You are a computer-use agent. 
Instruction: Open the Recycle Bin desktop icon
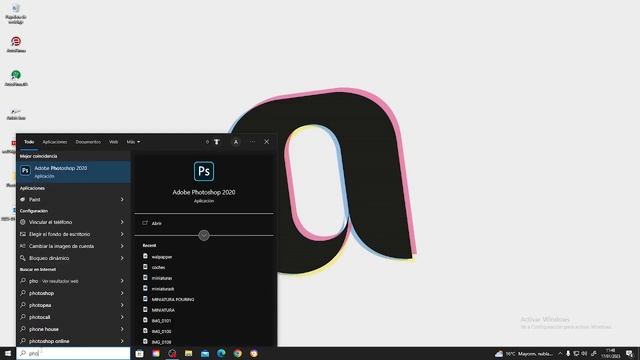pos(16,13)
